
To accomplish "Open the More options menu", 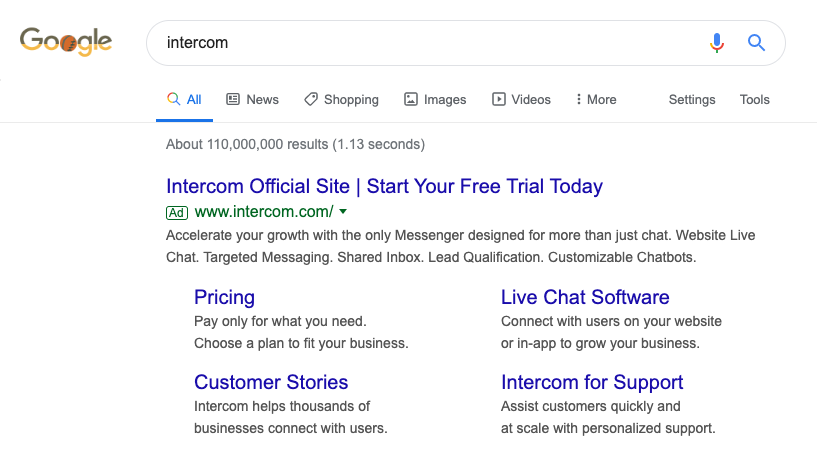I will click(595, 99).
